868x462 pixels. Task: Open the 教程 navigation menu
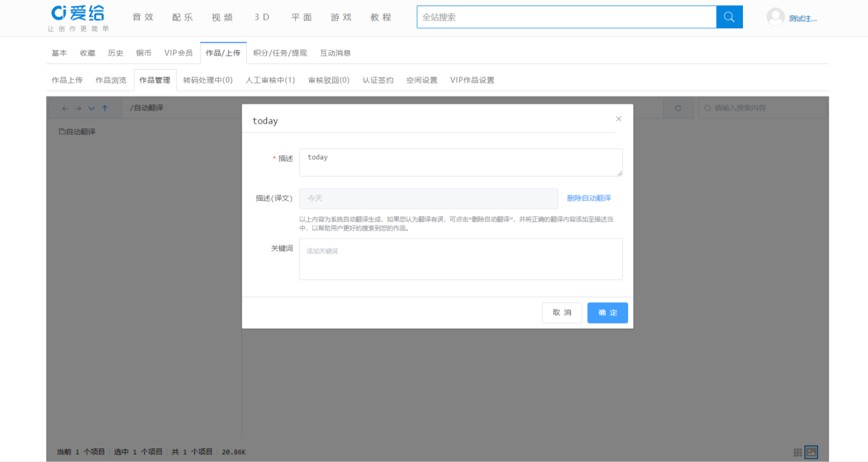[381, 17]
